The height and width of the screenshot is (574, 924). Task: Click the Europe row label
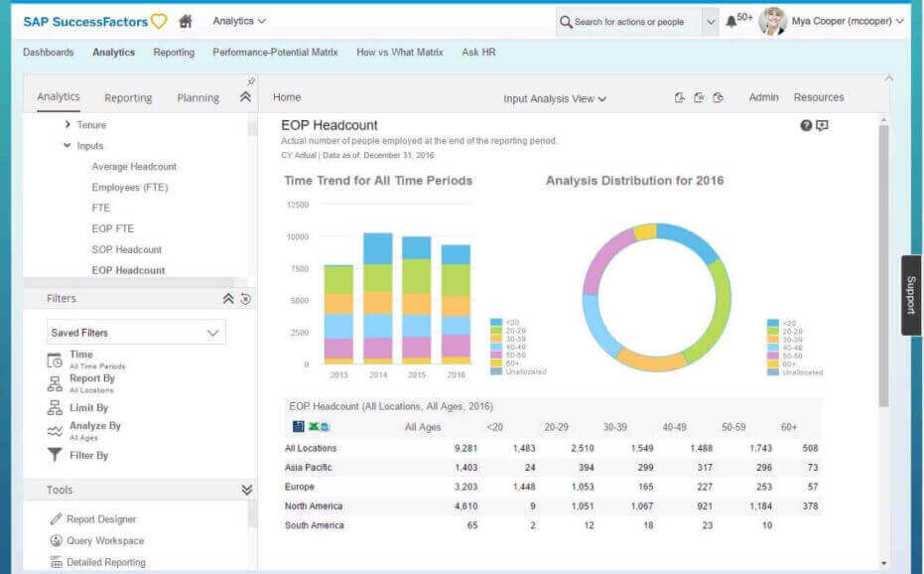pos(300,487)
